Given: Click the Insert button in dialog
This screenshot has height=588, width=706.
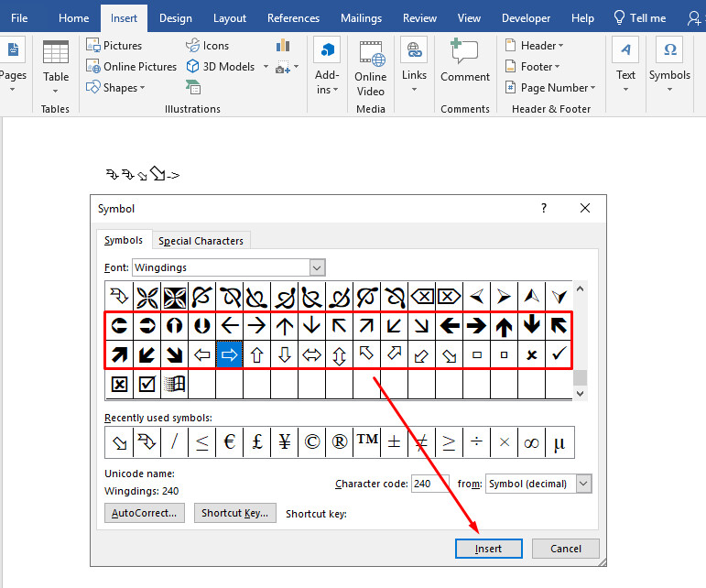Looking at the screenshot, I should click(489, 549).
